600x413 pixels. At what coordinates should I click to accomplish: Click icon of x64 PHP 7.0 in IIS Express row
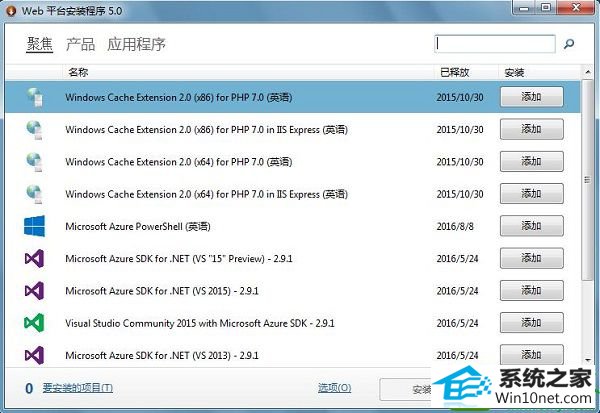(x=35, y=194)
